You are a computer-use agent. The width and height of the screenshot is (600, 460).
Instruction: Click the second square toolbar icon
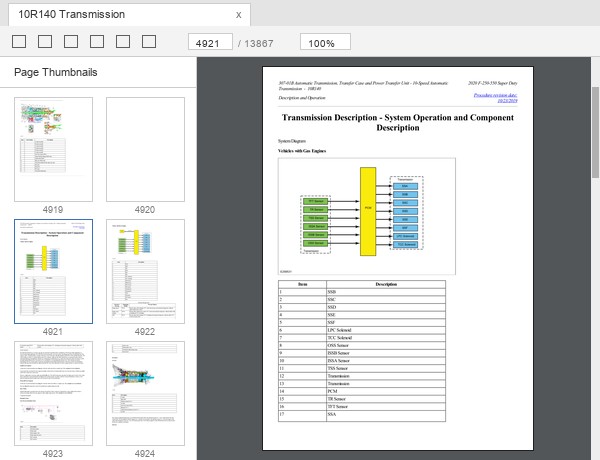(45, 42)
